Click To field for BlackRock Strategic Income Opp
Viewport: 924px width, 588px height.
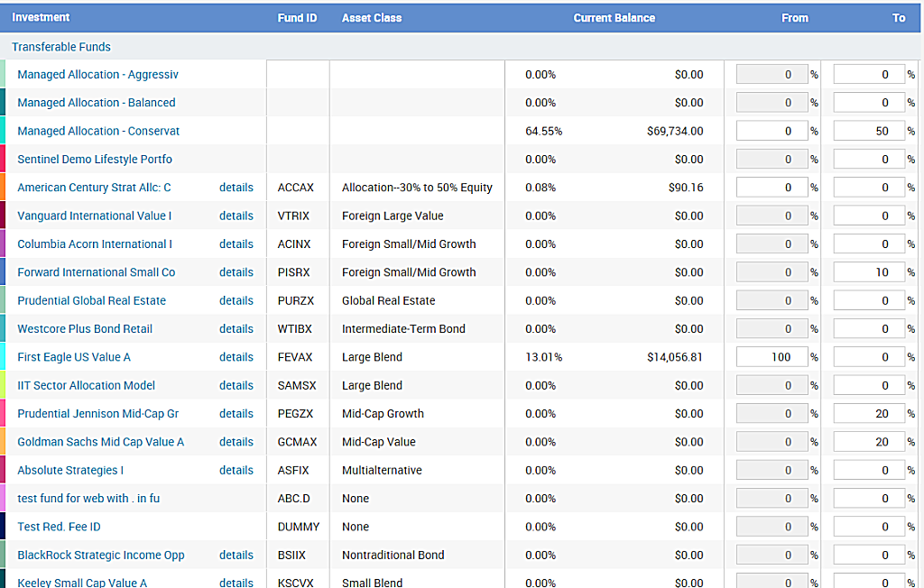[x=869, y=555]
